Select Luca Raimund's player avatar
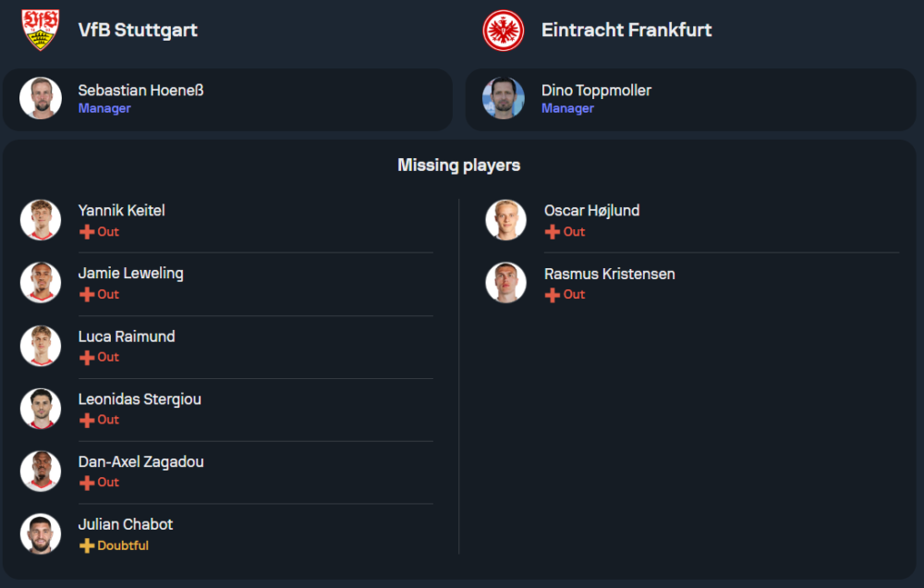The width and height of the screenshot is (924, 588). (41, 346)
